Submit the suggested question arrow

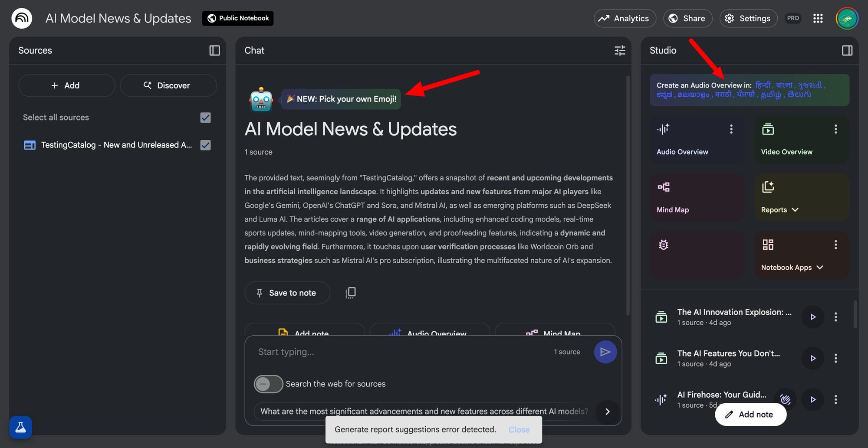tap(608, 412)
